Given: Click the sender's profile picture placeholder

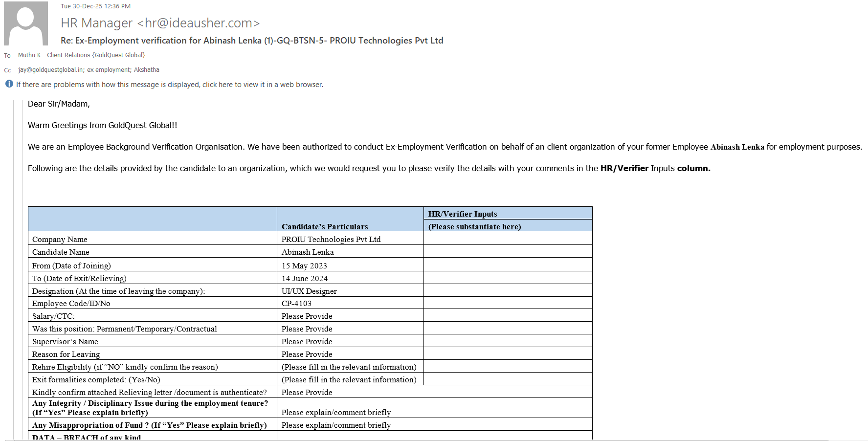Looking at the screenshot, I should click(x=26, y=23).
